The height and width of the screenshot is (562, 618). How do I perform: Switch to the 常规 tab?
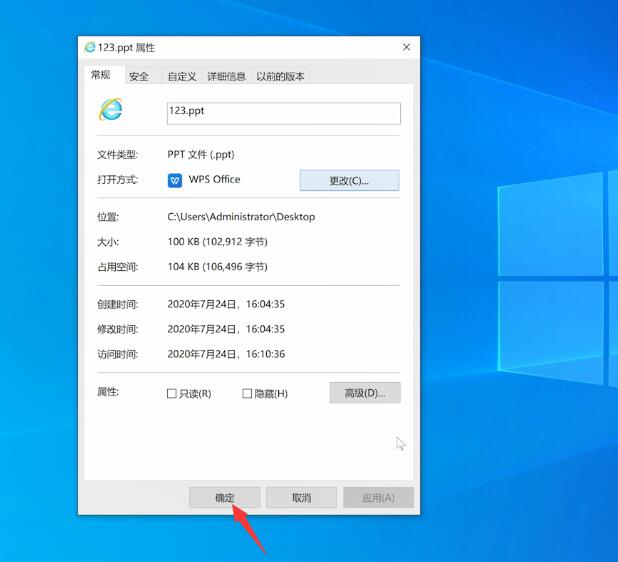(101, 75)
